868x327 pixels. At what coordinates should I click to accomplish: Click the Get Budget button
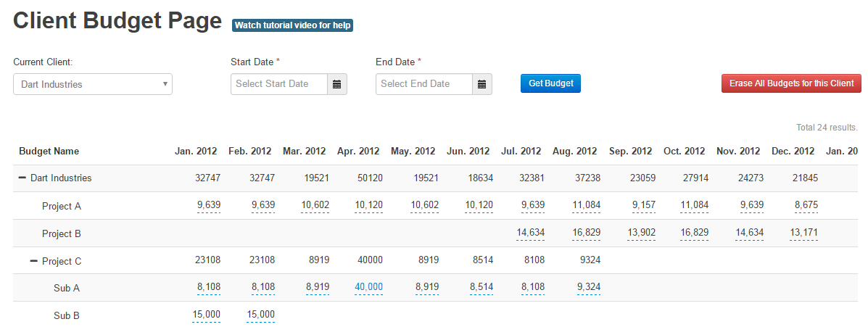click(x=550, y=83)
